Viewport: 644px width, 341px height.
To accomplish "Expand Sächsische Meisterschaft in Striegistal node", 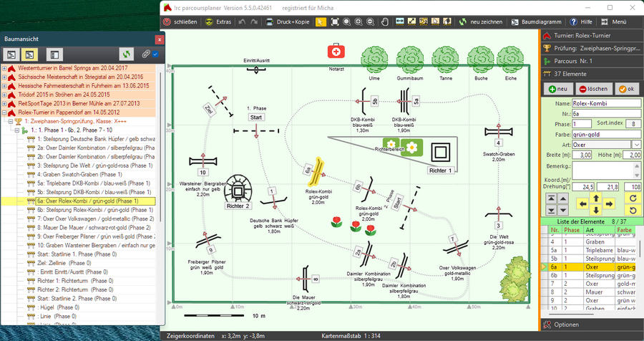I will (x=4, y=77).
